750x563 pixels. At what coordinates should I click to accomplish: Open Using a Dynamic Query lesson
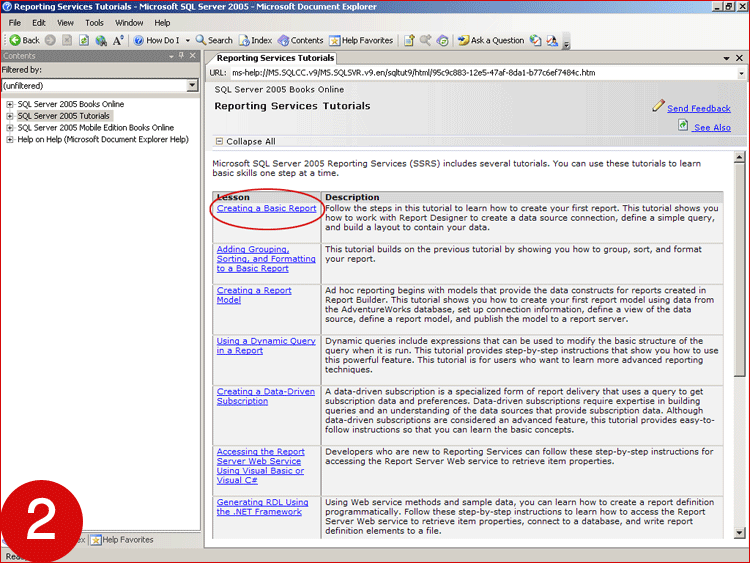point(266,346)
